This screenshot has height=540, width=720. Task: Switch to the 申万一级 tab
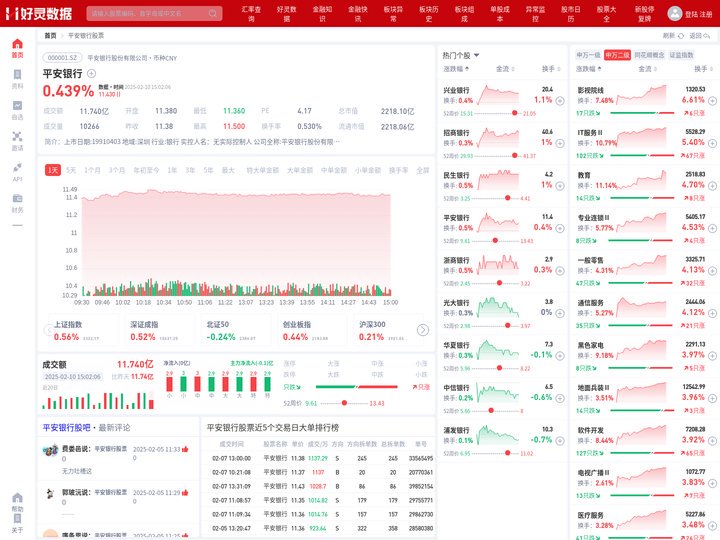click(x=588, y=55)
